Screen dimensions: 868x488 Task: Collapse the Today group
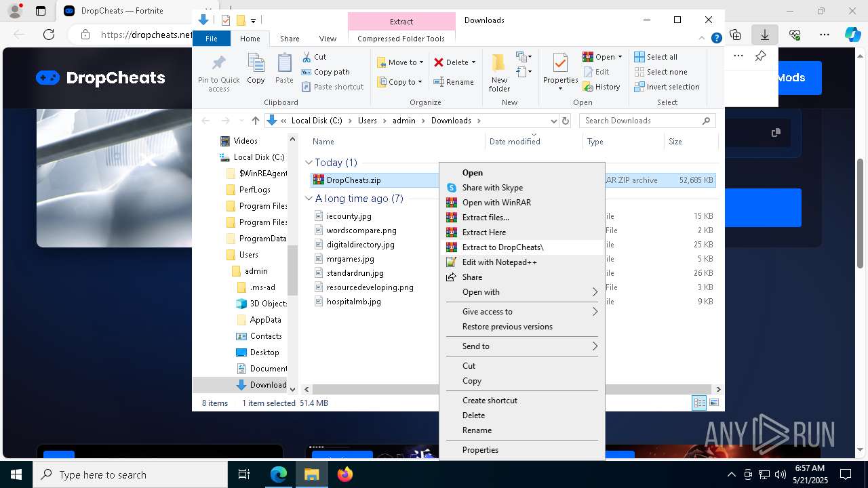tap(309, 163)
